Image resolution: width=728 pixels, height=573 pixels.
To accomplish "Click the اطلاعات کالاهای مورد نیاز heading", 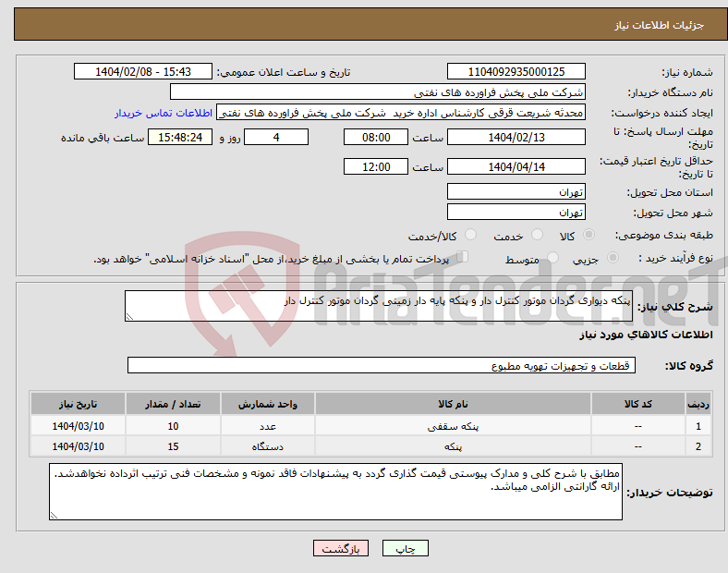I will pyautogui.click(x=646, y=335).
